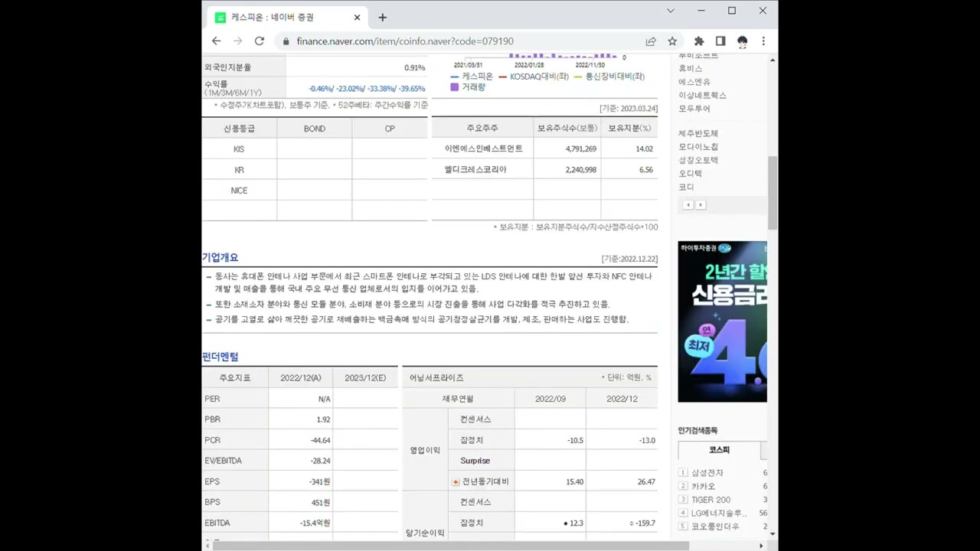
Task: Open TIGER 200 in popular search list
Action: [x=710, y=500]
